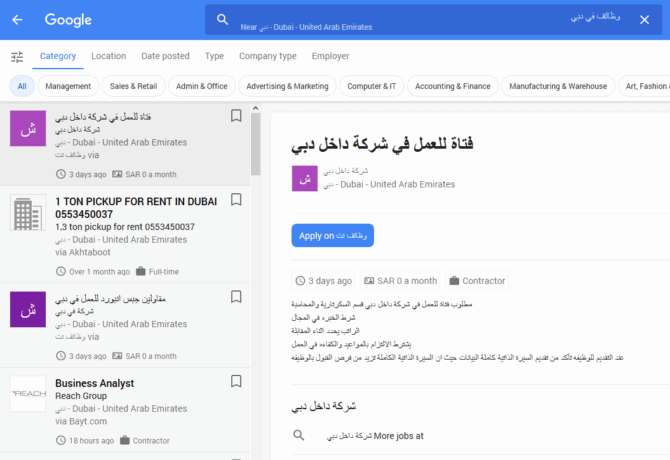Open the Location filter tab
Screen dimensions: 670x460
pyautogui.click(x=108, y=56)
